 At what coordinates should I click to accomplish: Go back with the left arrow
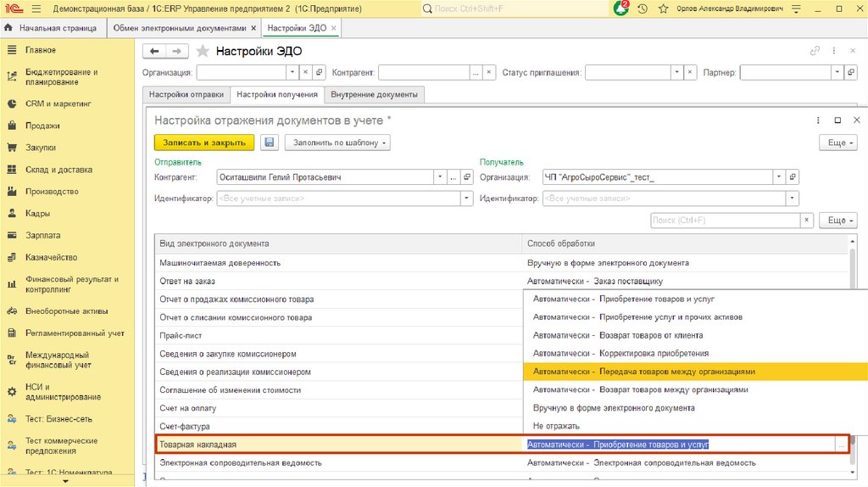click(154, 51)
